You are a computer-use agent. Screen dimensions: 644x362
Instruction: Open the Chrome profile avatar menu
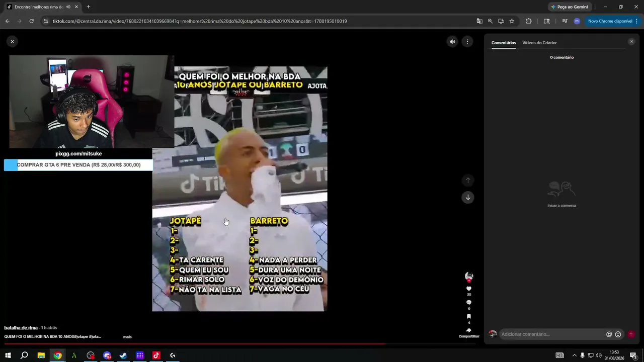click(x=577, y=21)
